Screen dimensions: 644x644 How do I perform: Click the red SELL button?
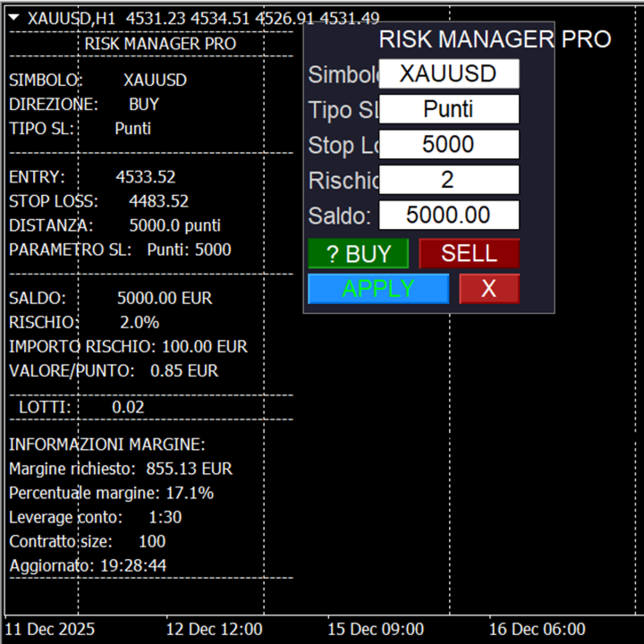click(x=469, y=253)
